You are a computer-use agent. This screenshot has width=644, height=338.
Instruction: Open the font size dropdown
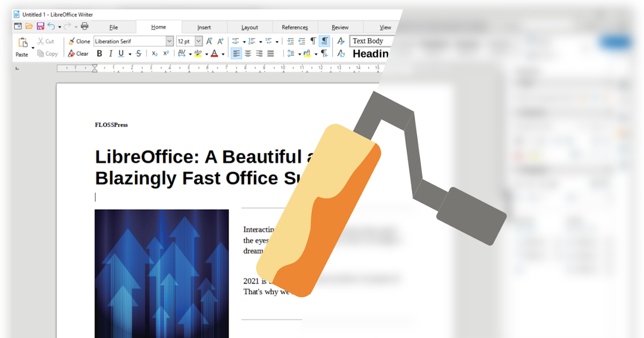(199, 41)
